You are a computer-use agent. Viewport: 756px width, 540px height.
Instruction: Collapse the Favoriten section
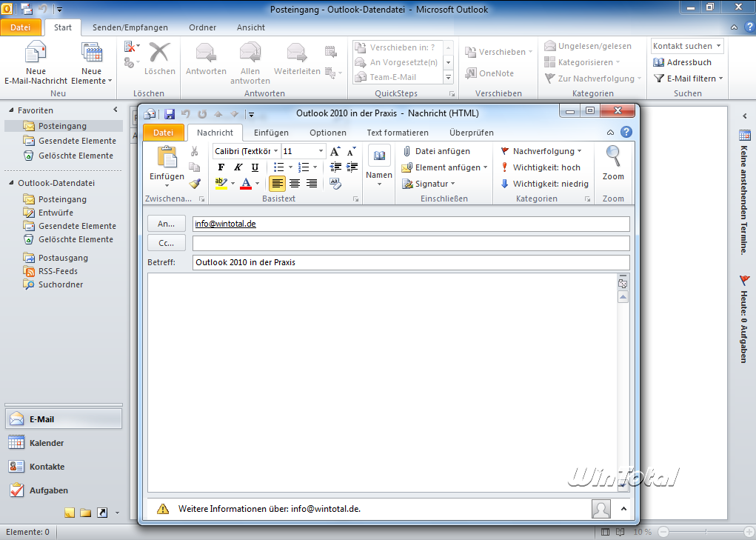coord(11,110)
